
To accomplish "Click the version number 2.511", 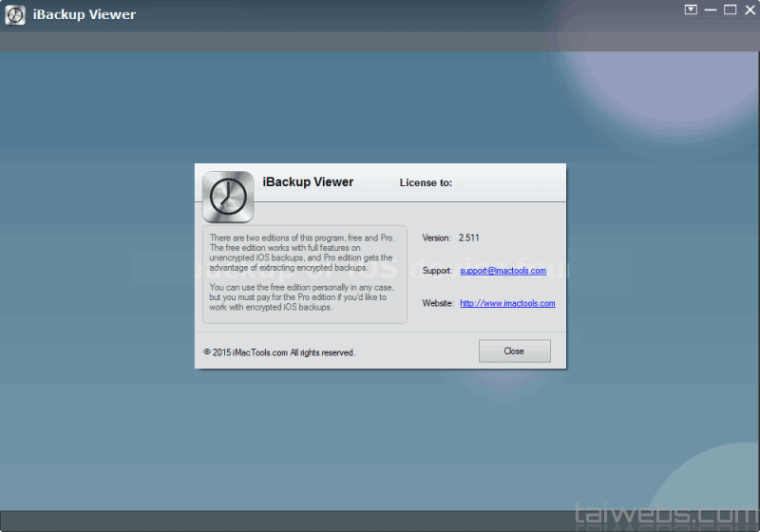I will tap(470, 237).
